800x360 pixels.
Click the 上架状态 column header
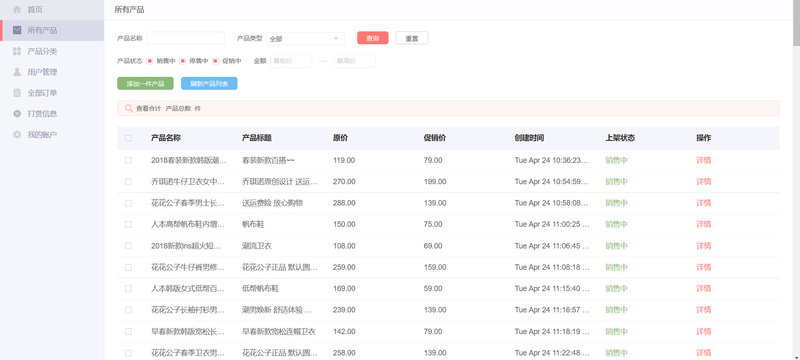tap(620, 138)
